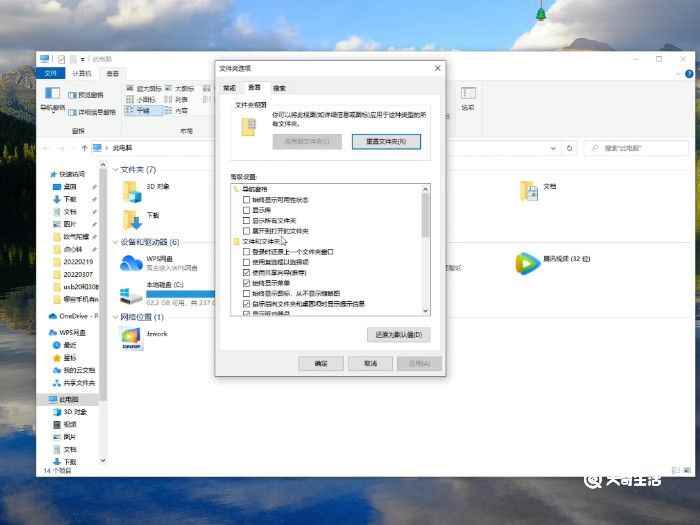Click the C: drive usage bar

pyautogui.click(x=180, y=294)
